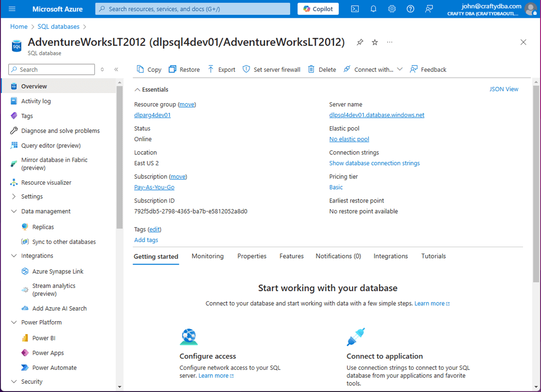Open Cloud Shell from the top bar
541x392 pixels.
tap(355, 9)
